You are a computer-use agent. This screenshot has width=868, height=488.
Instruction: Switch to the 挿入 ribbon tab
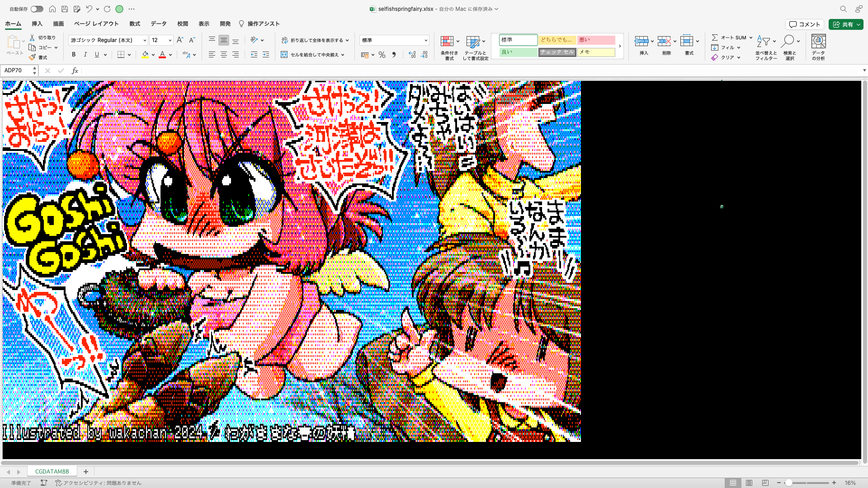click(37, 23)
